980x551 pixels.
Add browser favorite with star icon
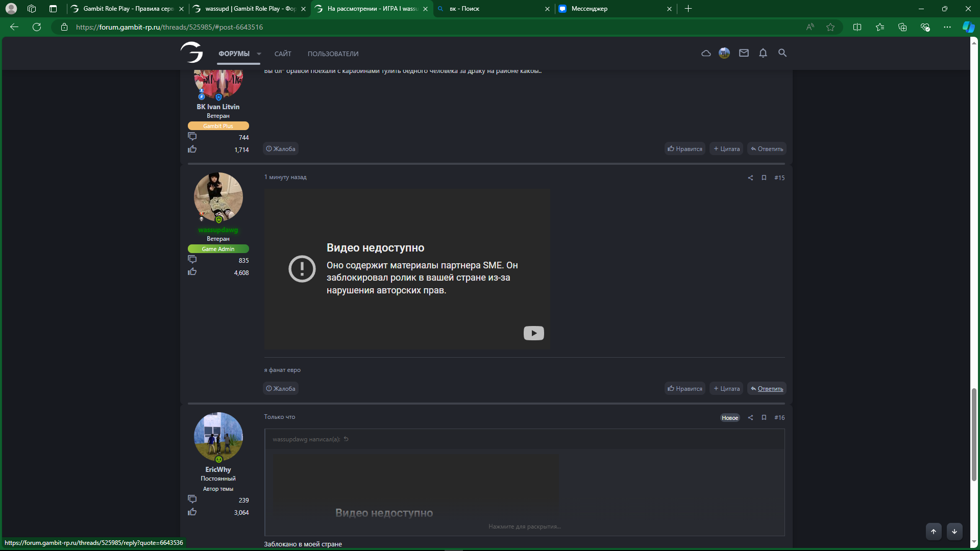tap(830, 27)
